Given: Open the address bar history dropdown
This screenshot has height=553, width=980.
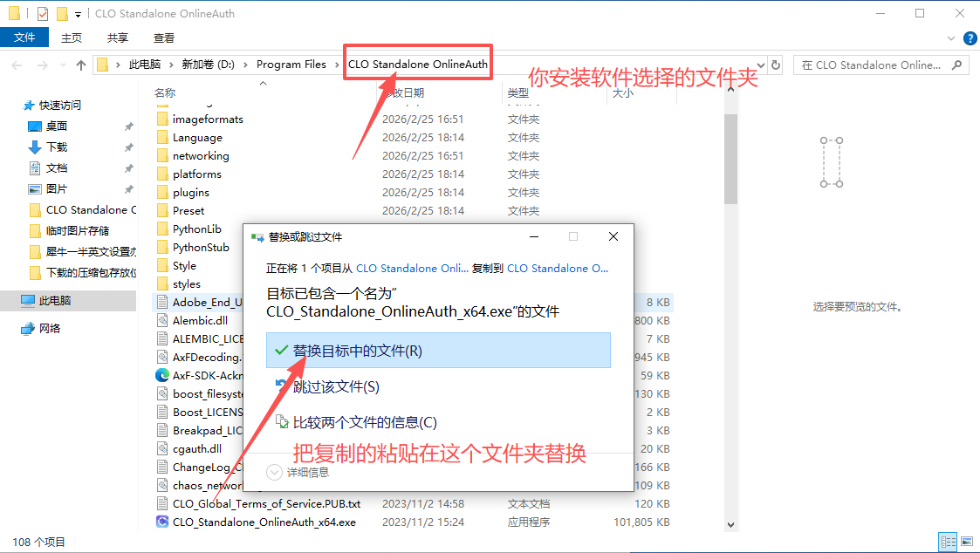Looking at the screenshot, I should point(759,65).
